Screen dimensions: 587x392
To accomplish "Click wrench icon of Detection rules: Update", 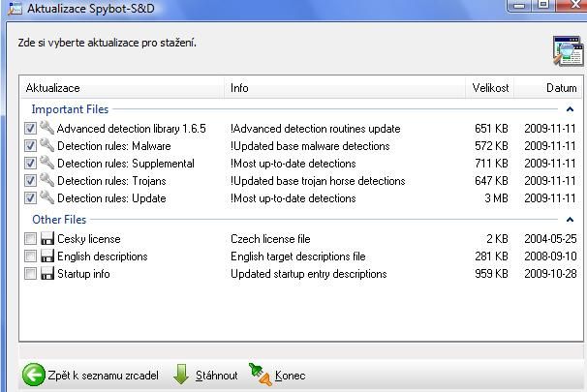I will (x=47, y=197).
